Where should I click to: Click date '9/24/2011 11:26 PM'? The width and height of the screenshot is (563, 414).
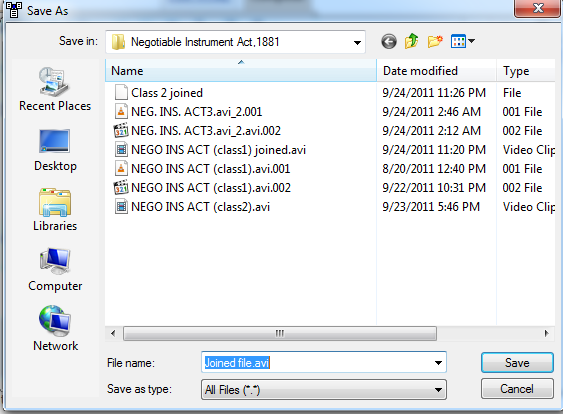pyautogui.click(x=434, y=93)
